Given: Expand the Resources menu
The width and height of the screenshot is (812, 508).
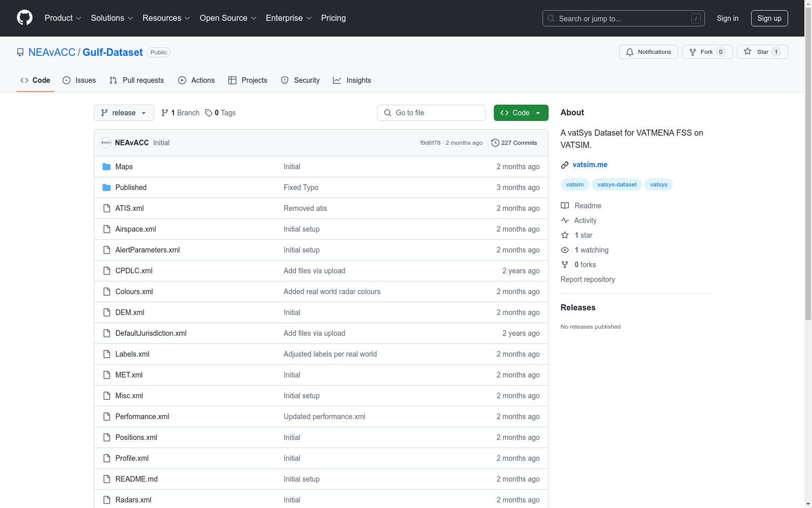Looking at the screenshot, I should coord(166,18).
